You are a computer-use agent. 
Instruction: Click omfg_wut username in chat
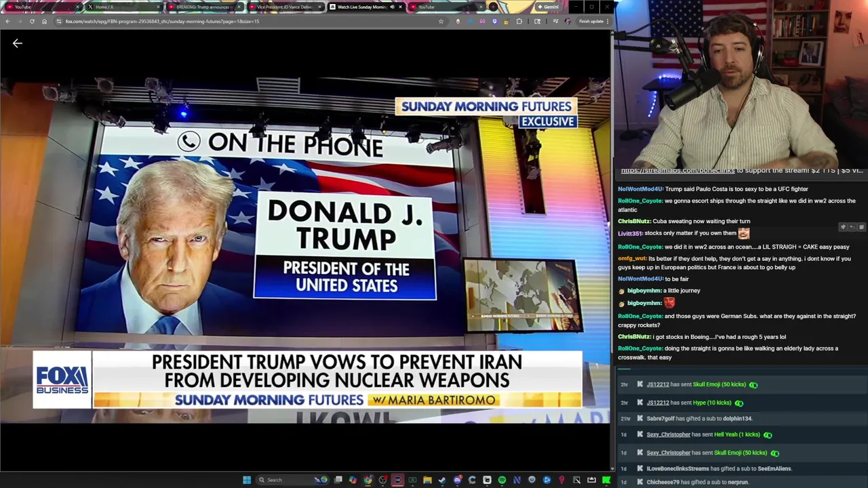coord(632,258)
